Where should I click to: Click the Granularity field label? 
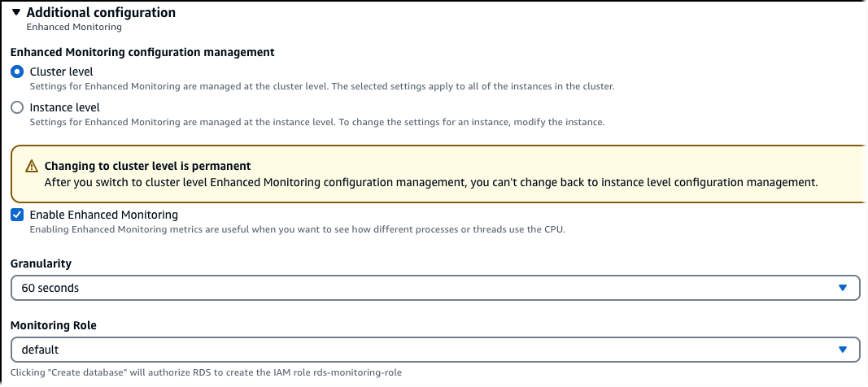pos(41,263)
